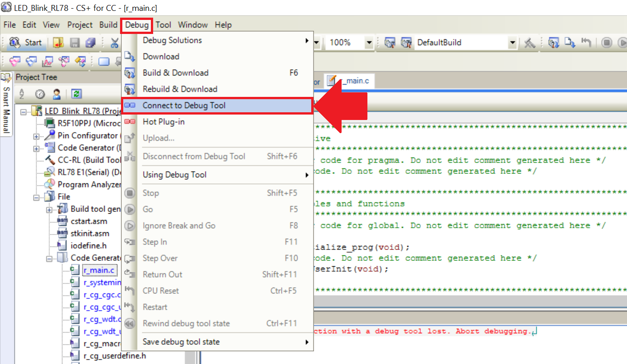
Task: Select r_main.c in project tree
Action: 93,270
